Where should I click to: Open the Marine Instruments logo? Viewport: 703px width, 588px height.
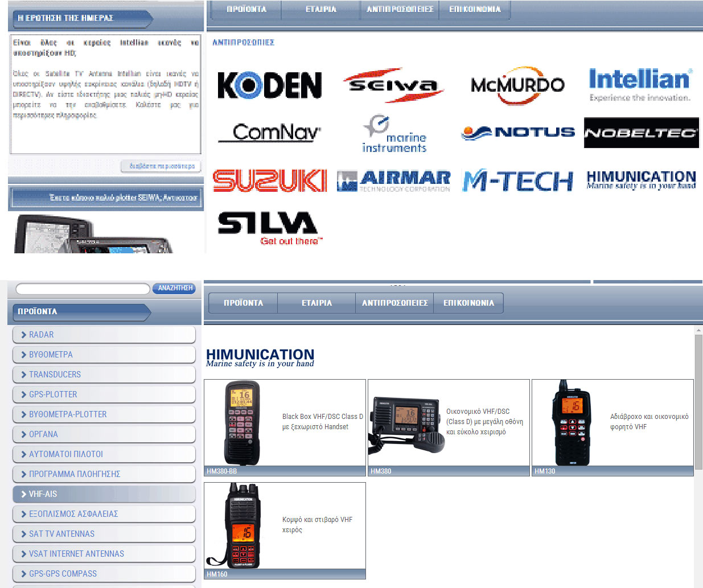[x=394, y=133]
